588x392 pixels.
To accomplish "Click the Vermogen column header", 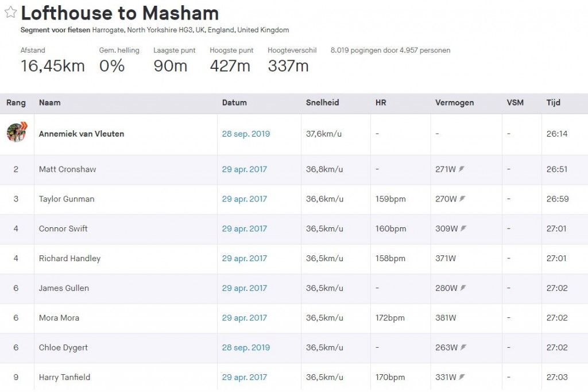I will coord(454,103).
